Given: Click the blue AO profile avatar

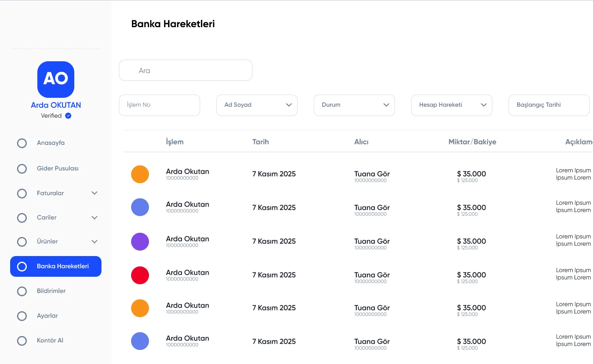Looking at the screenshot, I should (x=56, y=80).
